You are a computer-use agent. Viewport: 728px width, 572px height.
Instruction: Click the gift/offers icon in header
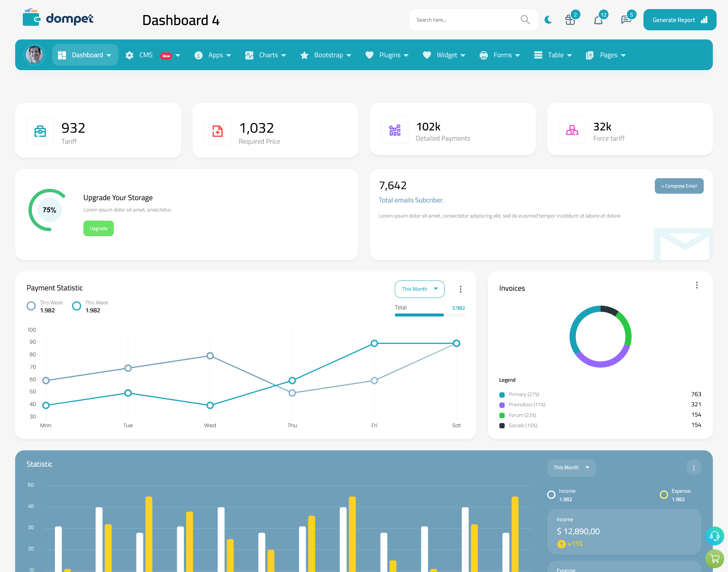point(570,19)
